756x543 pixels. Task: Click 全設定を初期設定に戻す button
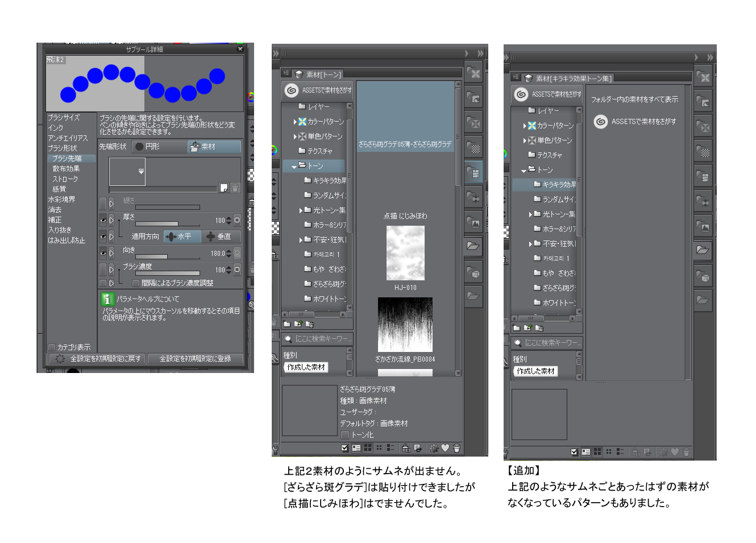pyautogui.click(x=98, y=359)
